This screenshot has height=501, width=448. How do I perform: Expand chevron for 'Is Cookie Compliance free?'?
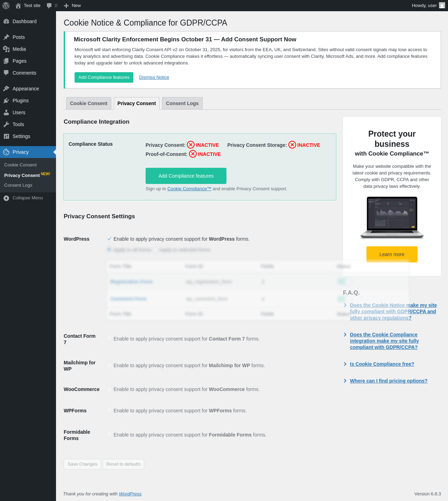coord(345,364)
